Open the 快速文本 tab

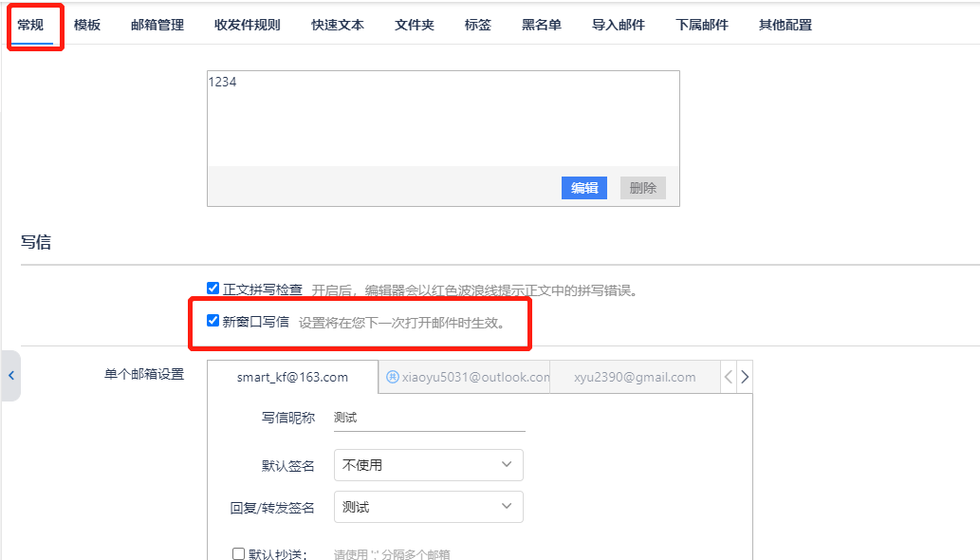tap(338, 25)
